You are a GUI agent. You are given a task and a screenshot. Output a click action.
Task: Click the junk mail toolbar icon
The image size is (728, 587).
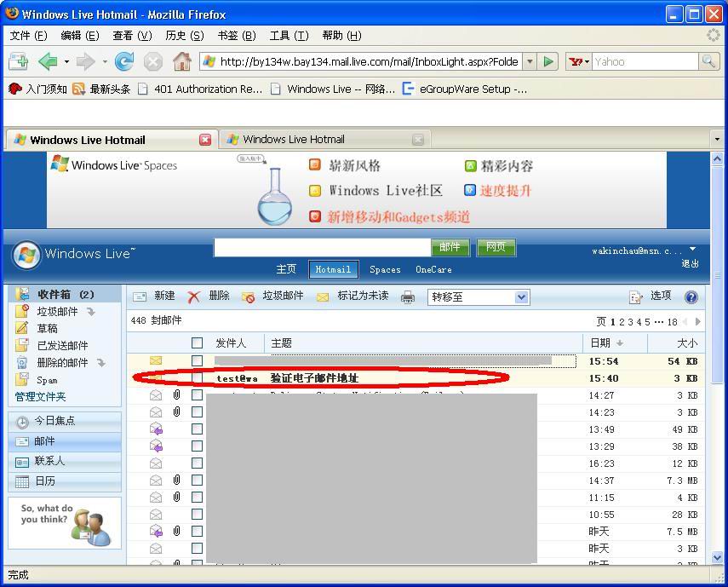tap(249, 297)
